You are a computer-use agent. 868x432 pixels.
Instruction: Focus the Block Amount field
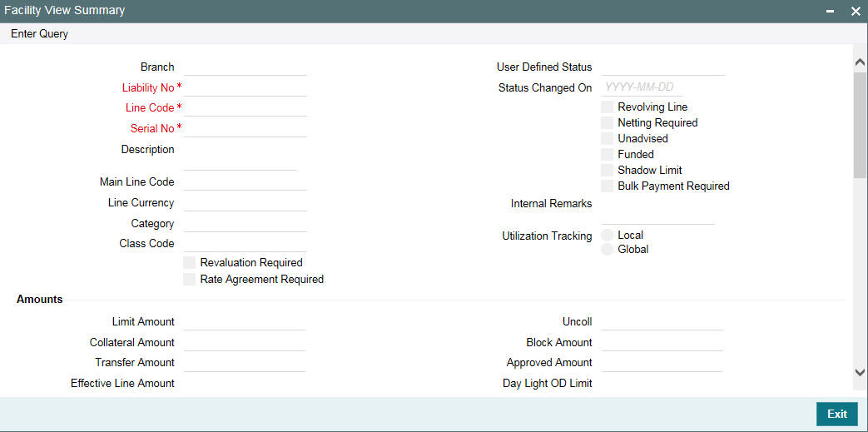pos(662,343)
